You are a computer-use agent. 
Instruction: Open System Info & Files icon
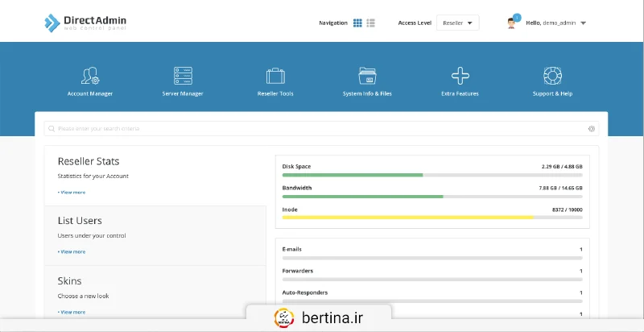tap(367, 77)
